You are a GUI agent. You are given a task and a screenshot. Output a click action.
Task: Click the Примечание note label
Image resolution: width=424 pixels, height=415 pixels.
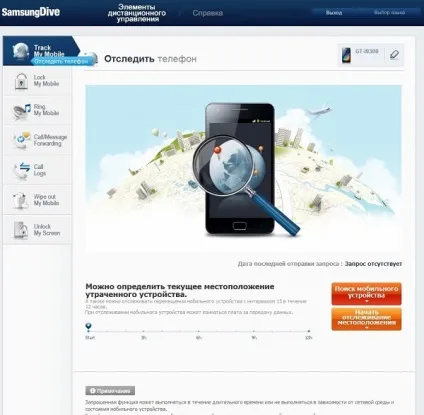pyautogui.click(x=110, y=390)
